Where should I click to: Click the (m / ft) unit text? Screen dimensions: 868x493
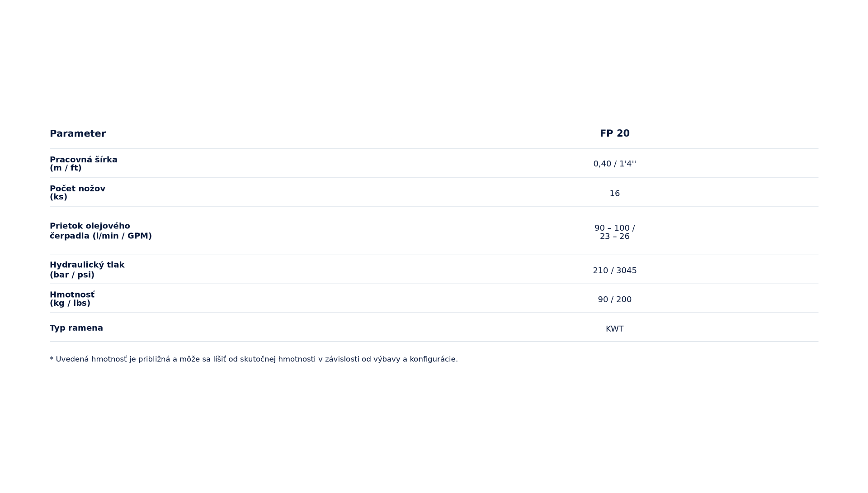click(x=66, y=168)
